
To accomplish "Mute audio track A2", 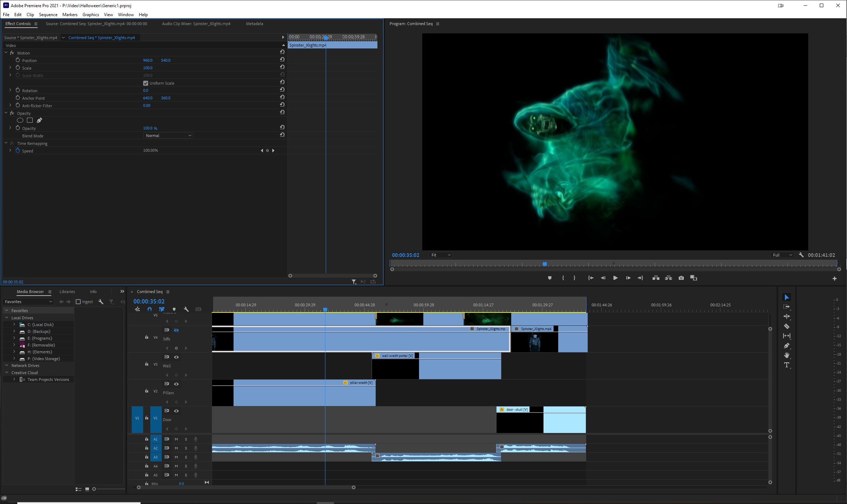I will [176, 448].
